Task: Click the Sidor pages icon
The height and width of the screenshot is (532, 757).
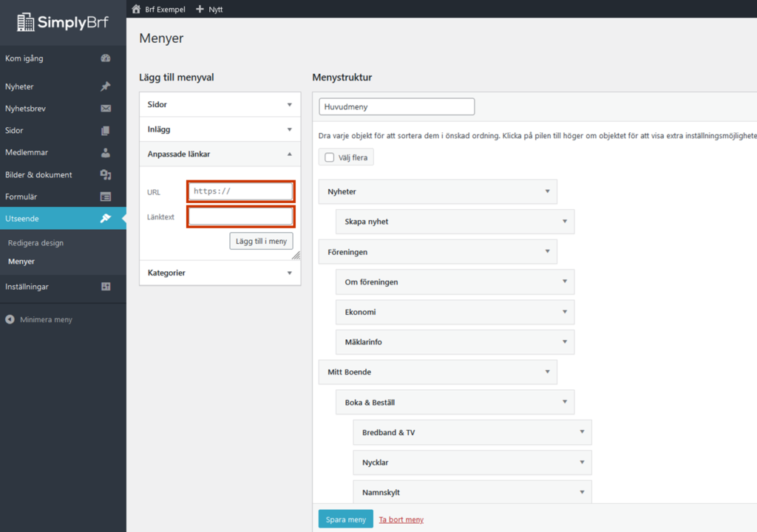Action: point(106,130)
